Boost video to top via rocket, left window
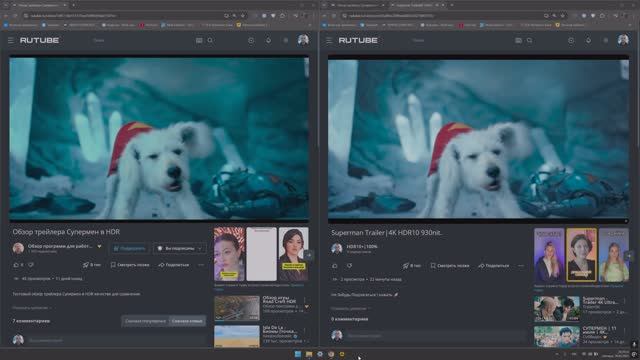This screenshot has width=640, height=360. pos(92,265)
